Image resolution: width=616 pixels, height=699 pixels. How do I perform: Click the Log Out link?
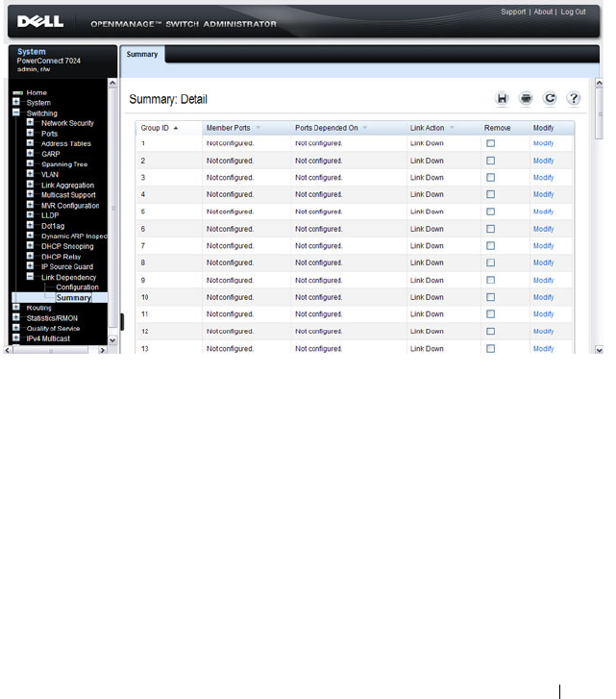click(573, 12)
